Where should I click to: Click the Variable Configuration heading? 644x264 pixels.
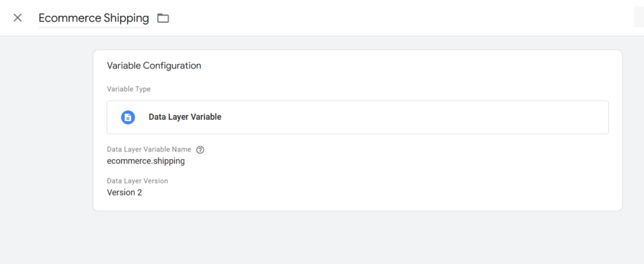pos(154,65)
